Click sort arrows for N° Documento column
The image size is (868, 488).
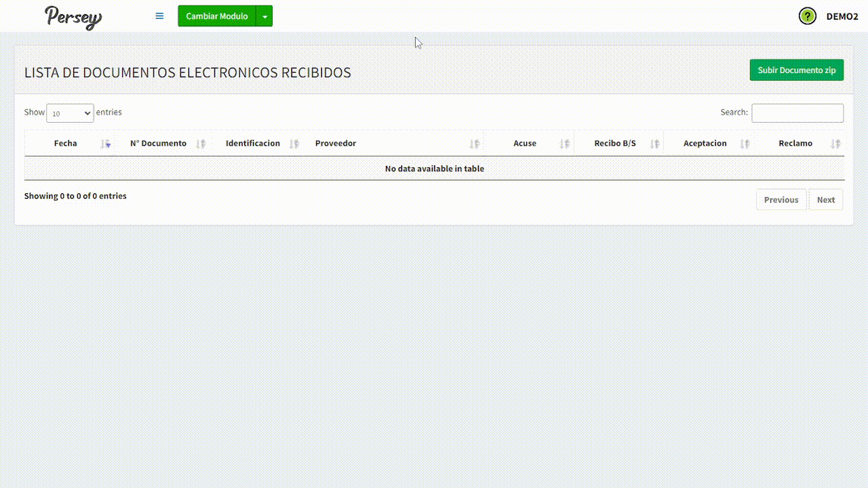click(201, 144)
